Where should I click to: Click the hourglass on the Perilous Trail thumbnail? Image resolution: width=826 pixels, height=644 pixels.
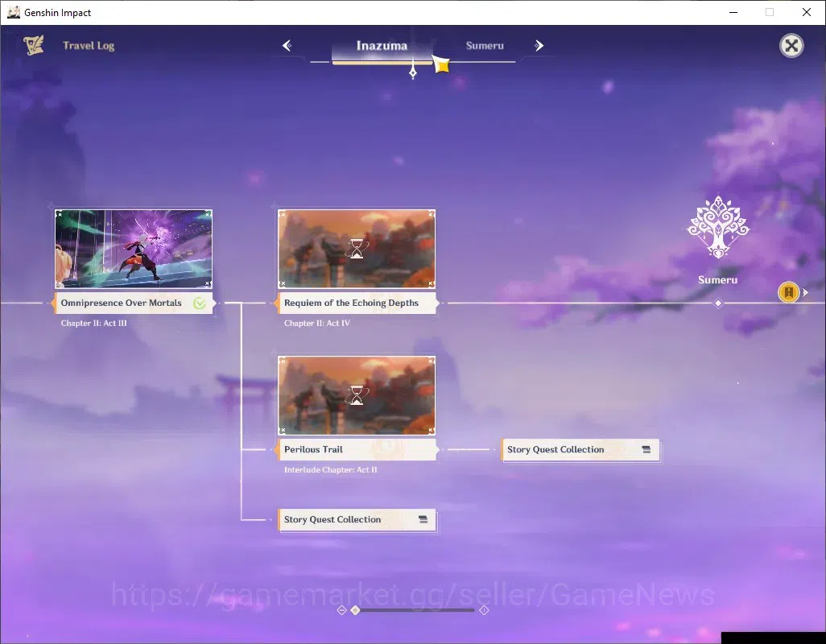tap(357, 395)
